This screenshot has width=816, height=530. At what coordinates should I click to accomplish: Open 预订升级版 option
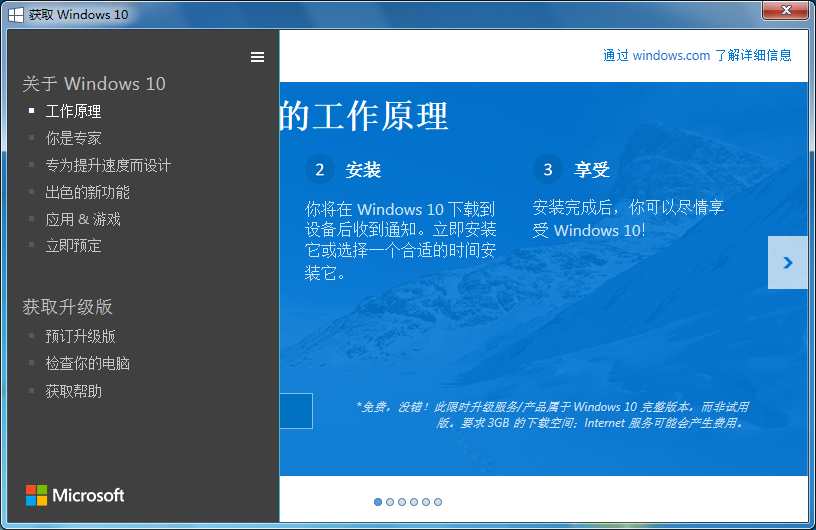[x=80, y=336]
